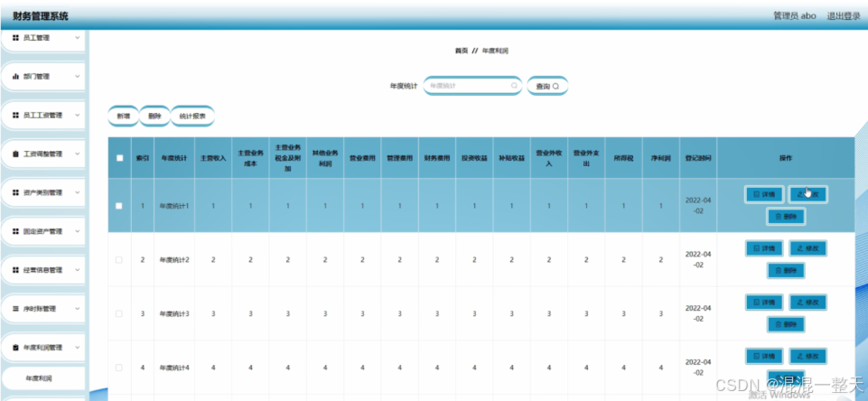Collapse the 年度利润管理 menu chevron
Viewport: 868px width, 401px height.
(77, 348)
